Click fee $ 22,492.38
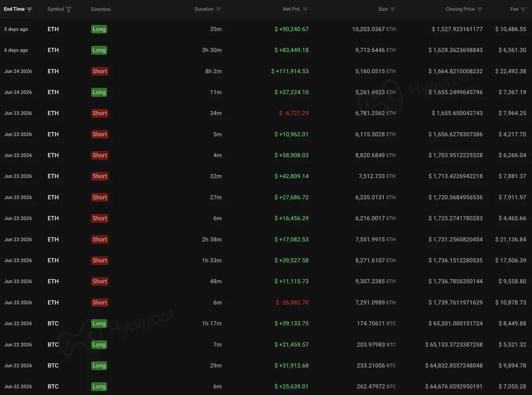 coord(511,71)
